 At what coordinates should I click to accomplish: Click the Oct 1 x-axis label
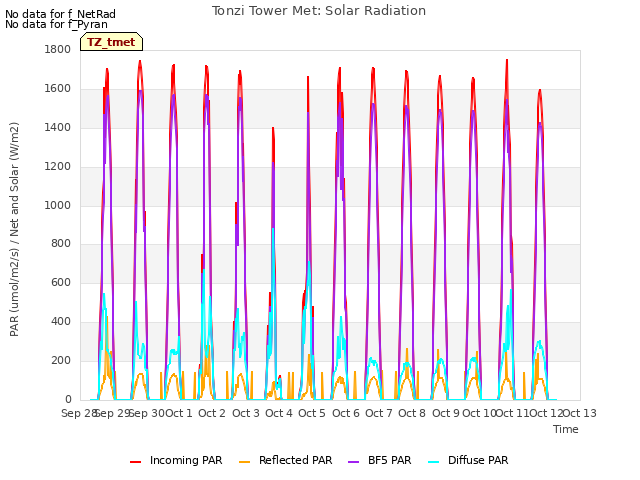coord(178,413)
